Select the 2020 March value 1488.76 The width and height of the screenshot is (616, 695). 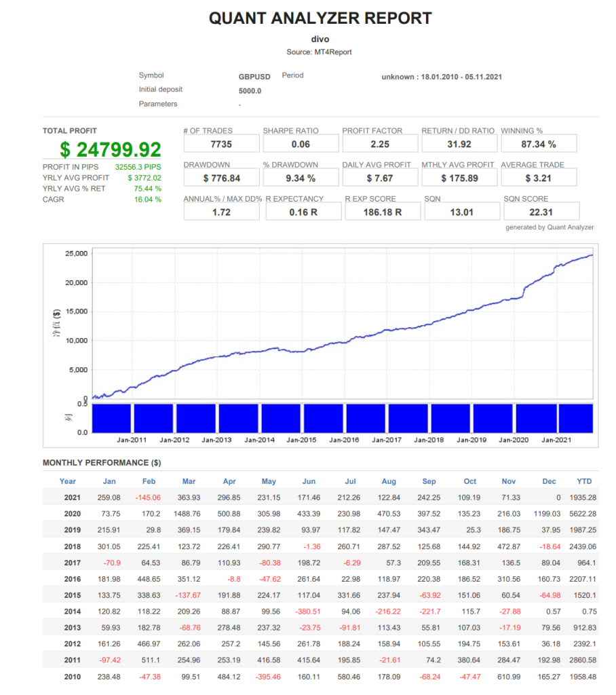[187, 514]
